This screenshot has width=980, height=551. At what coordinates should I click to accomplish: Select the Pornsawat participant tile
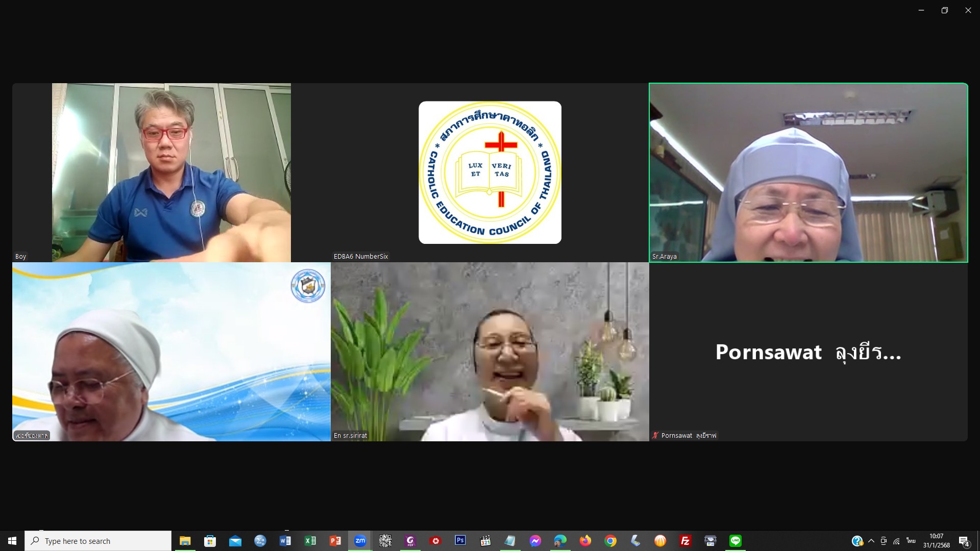(x=808, y=352)
